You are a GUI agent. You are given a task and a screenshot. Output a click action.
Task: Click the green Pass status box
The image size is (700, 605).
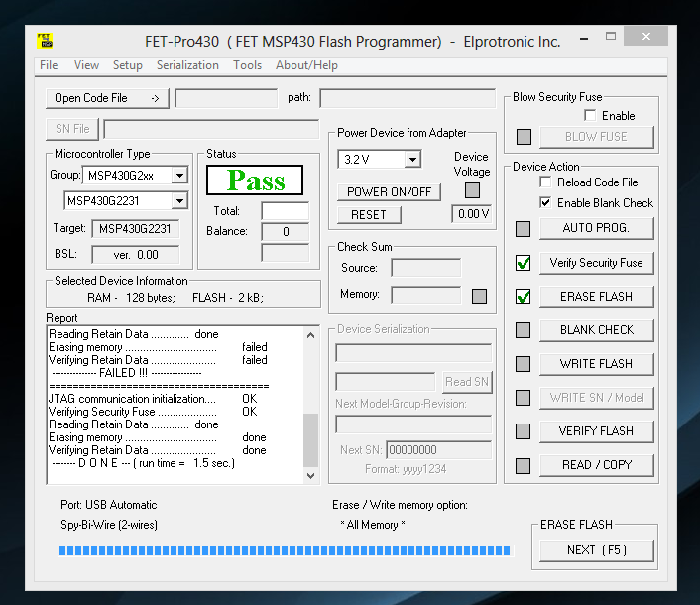tap(255, 180)
